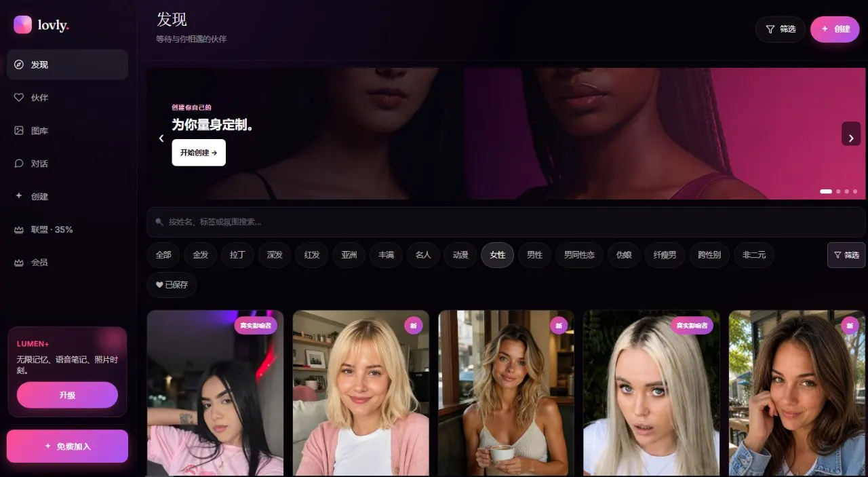Select the fourth banner pagination dot
This screenshot has height=477, width=868.
click(855, 191)
